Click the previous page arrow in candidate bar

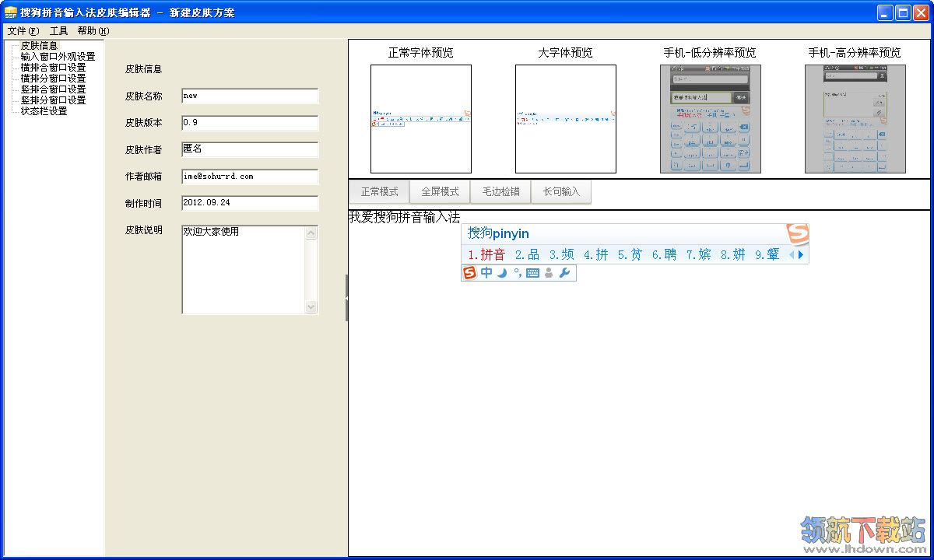792,254
